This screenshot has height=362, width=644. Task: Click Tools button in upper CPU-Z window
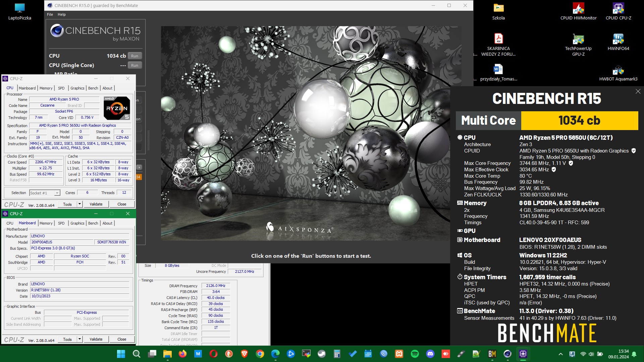click(67, 204)
